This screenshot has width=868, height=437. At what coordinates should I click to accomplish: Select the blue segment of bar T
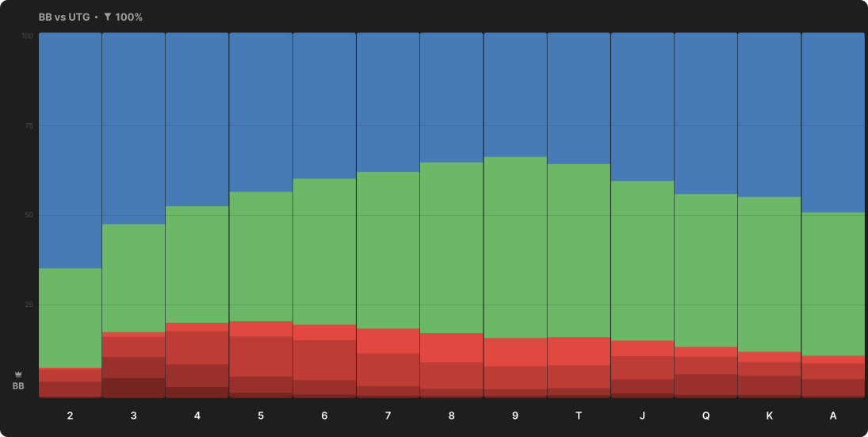pyautogui.click(x=579, y=98)
